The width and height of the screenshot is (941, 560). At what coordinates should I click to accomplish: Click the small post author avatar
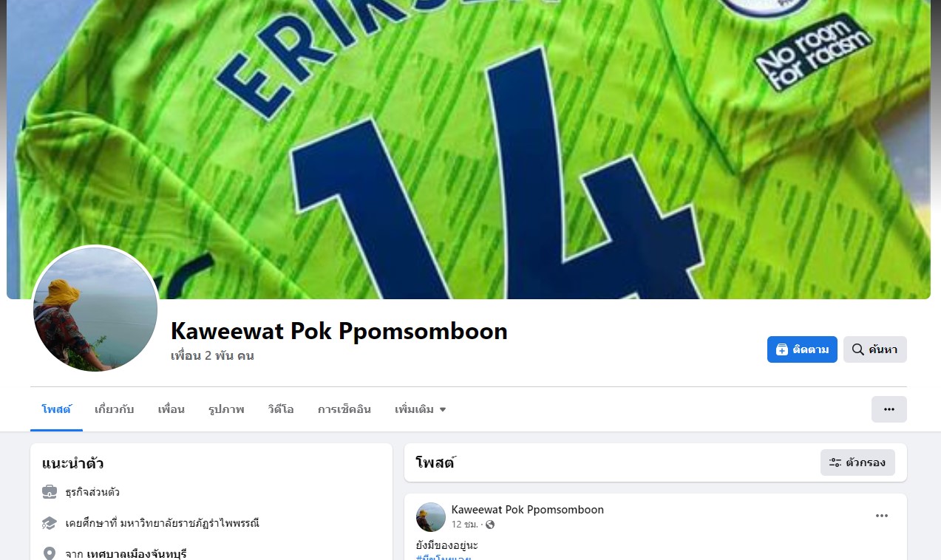coord(431,517)
